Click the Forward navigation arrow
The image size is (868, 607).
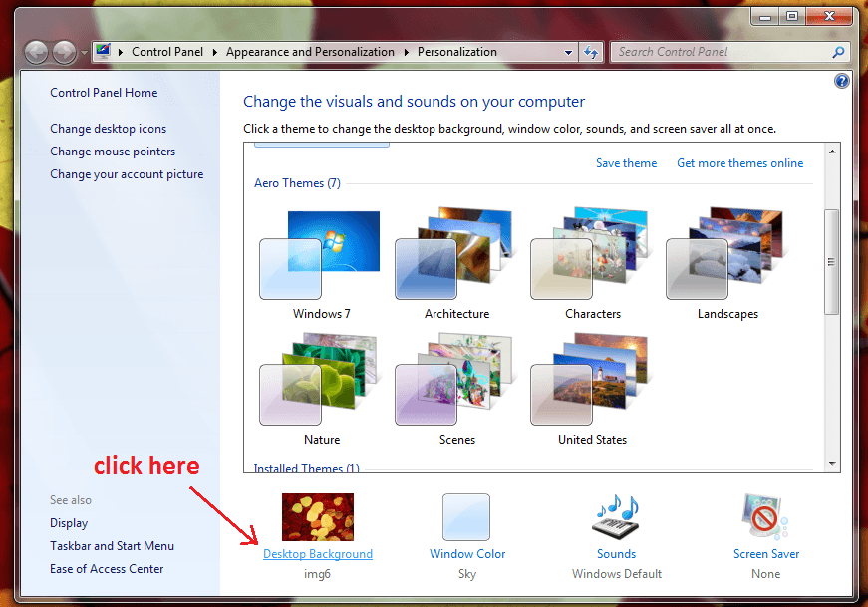[64, 53]
